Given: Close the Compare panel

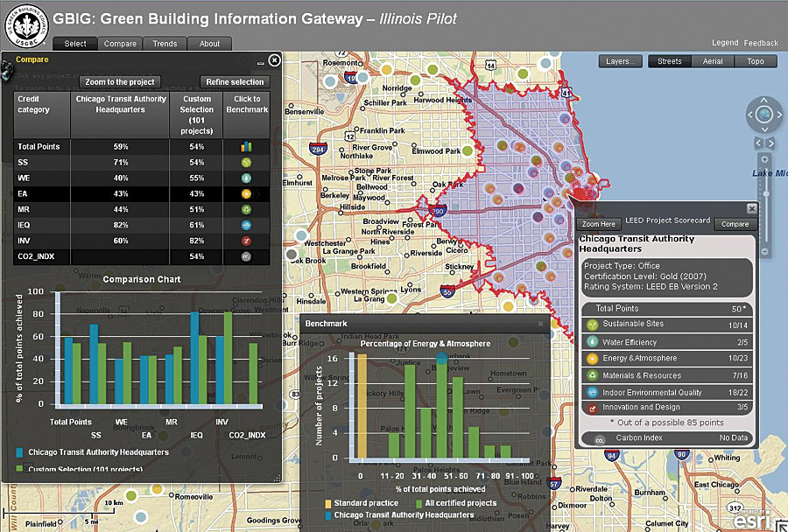Looking at the screenshot, I should (x=274, y=60).
